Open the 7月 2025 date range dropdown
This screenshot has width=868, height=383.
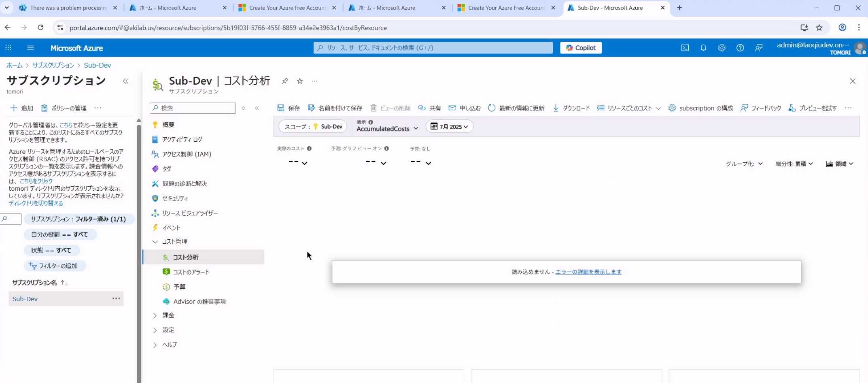[x=449, y=127]
